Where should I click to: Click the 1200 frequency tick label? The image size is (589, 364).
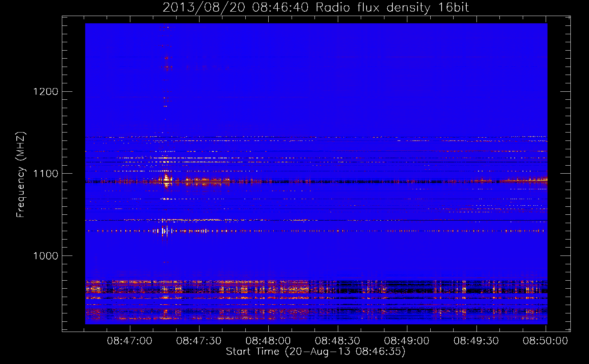46,91
